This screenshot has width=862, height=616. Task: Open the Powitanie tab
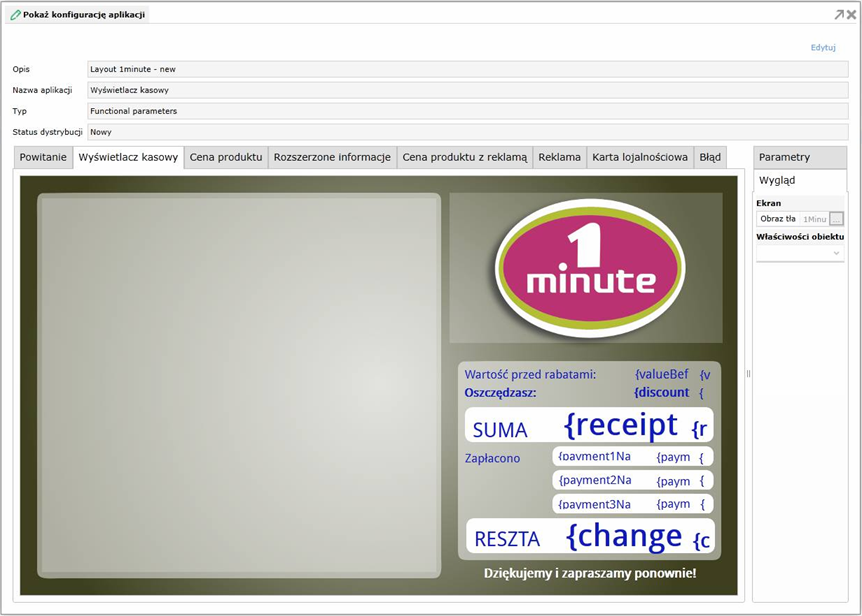43,157
